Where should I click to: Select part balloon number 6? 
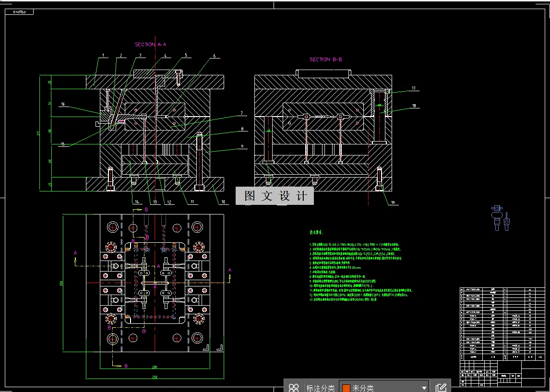tap(215, 56)
